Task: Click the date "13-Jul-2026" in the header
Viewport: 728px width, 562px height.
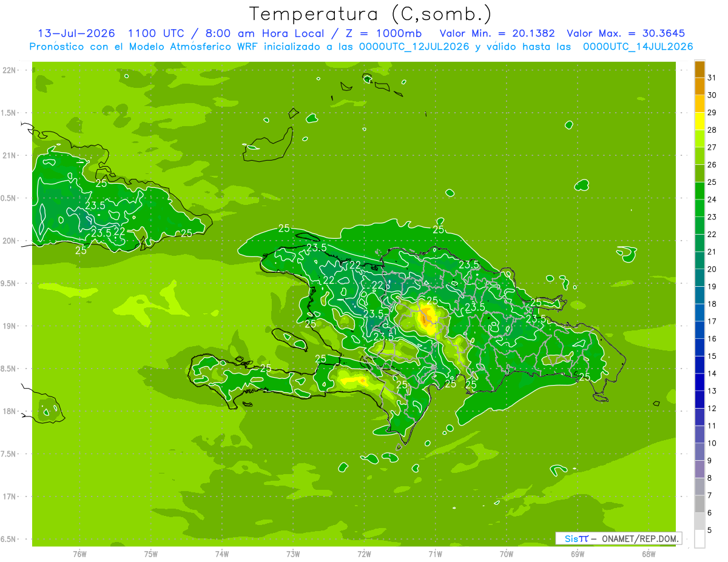Action: coord(76,33)
